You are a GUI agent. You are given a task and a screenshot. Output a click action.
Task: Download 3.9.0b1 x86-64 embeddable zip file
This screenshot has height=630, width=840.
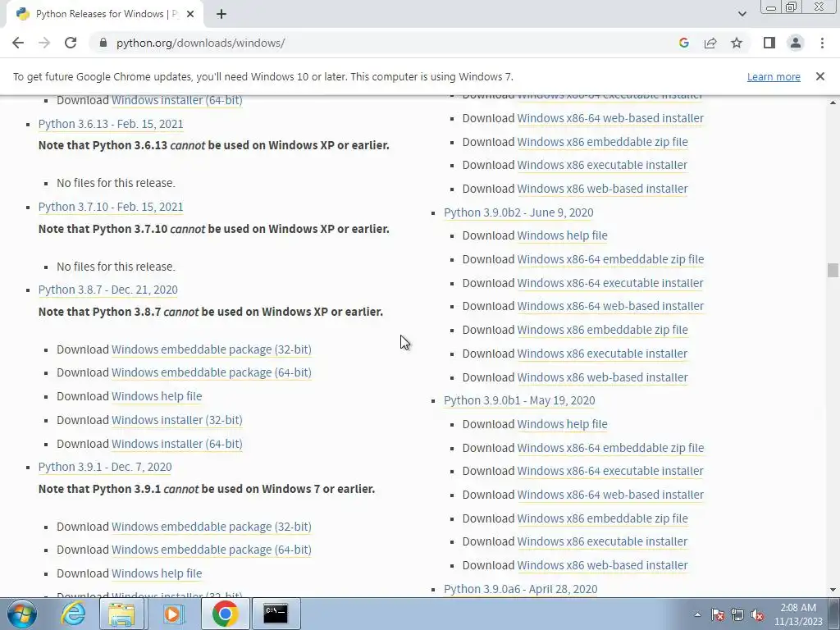[610, 448]
